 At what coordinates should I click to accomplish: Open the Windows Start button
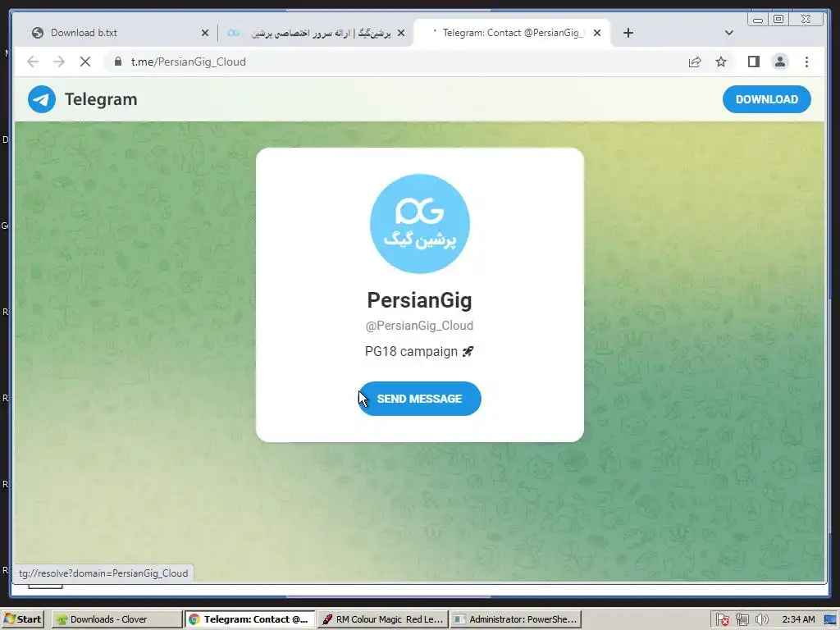click(22, 619)
